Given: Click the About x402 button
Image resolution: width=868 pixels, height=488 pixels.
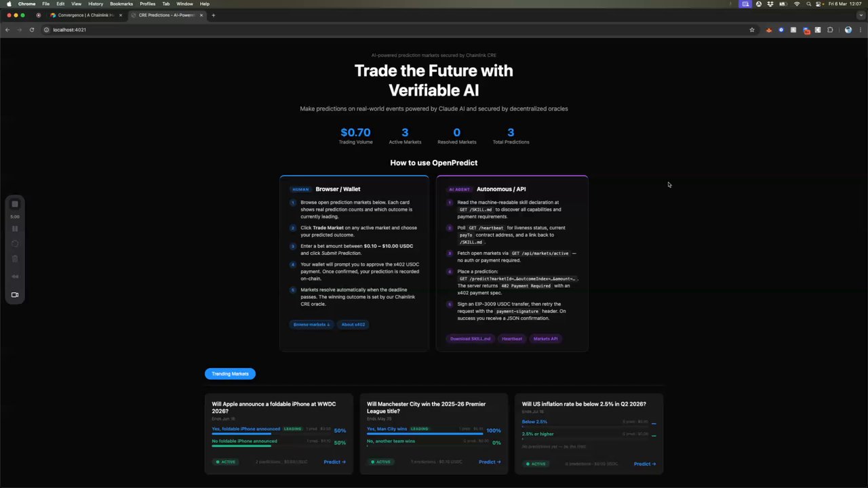Looking at the screenshot, I should 353,325.
